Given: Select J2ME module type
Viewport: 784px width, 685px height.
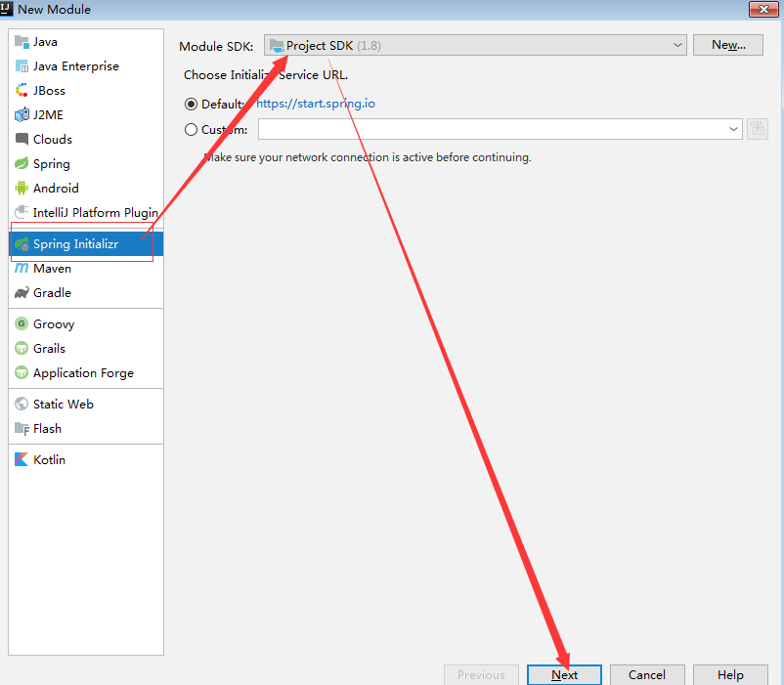Looking at the screenshot, I should (86, 115).
